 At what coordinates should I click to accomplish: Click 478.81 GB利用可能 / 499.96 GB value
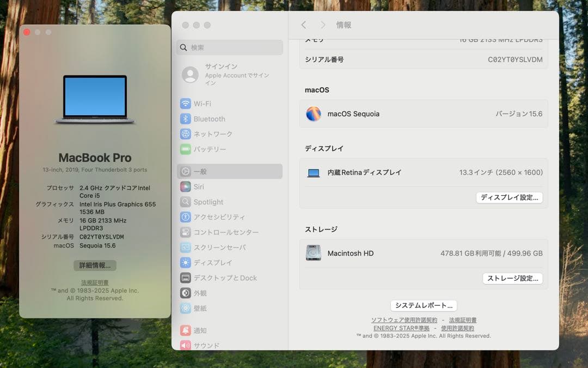(x=491, y=254)
